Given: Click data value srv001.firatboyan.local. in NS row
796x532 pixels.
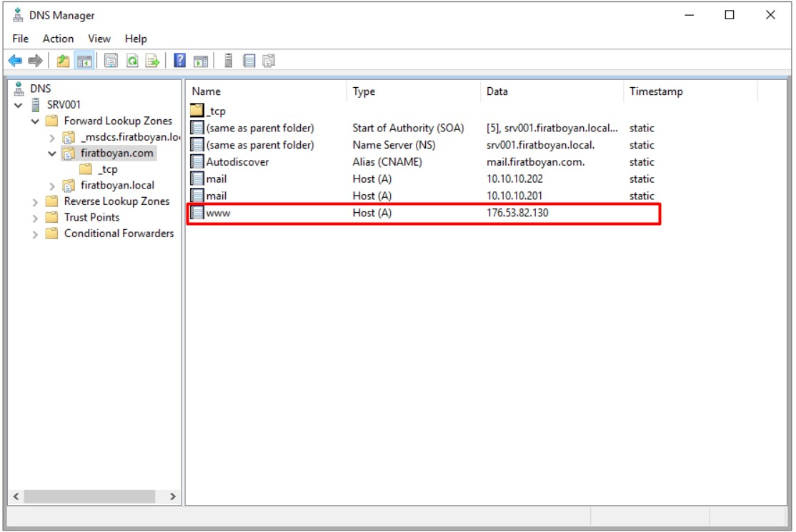Looking at the screenshot, I should click(x=540, y=144).
